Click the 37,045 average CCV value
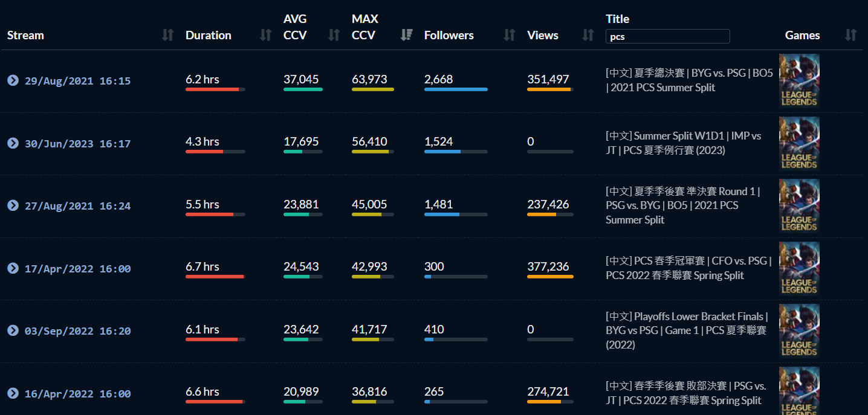 pos(301,79)
